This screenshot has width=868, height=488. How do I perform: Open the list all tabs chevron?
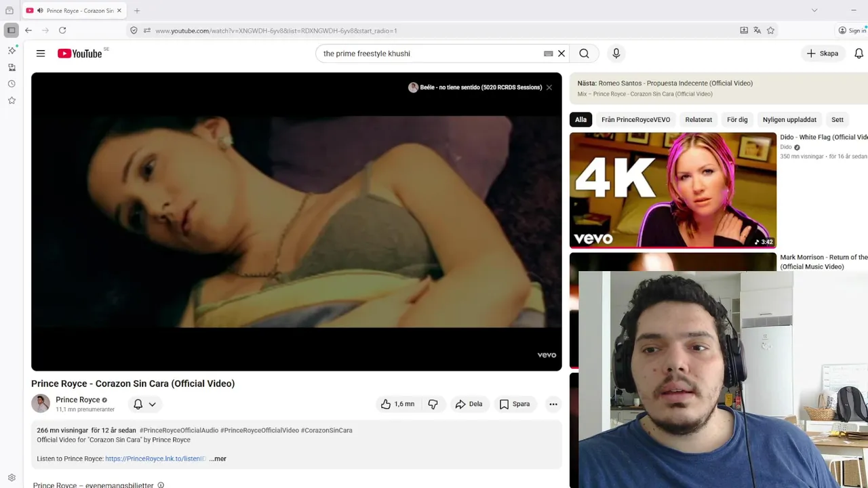pyautogui.click(x=814, y=10)
